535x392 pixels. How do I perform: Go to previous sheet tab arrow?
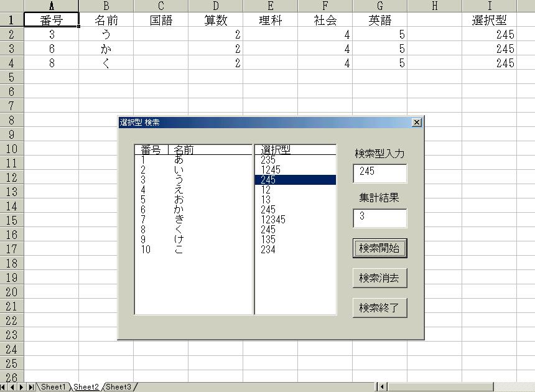point(13,387)
